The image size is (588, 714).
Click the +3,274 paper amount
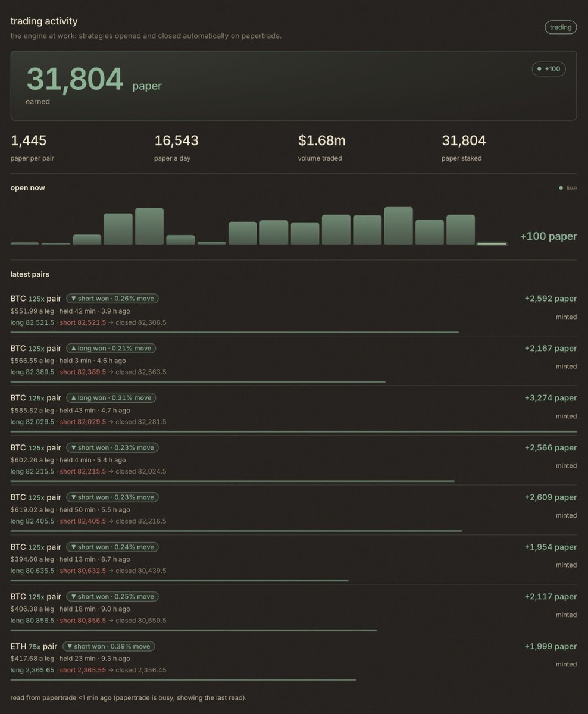coord(551,398)
